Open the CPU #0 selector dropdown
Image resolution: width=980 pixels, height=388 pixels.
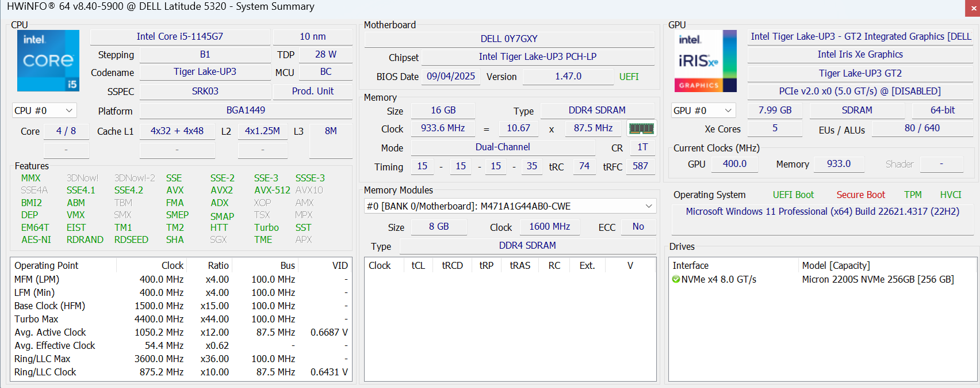pos(44,111)
